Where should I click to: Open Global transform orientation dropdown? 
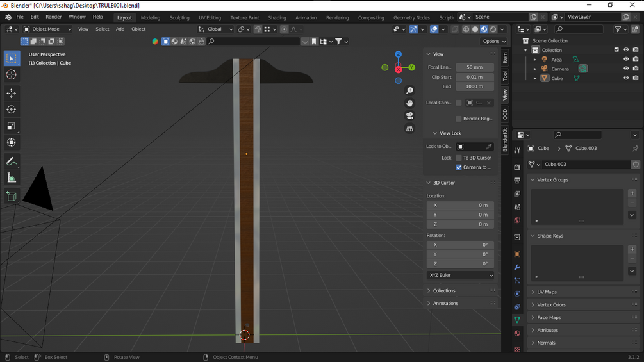[215, 29]
